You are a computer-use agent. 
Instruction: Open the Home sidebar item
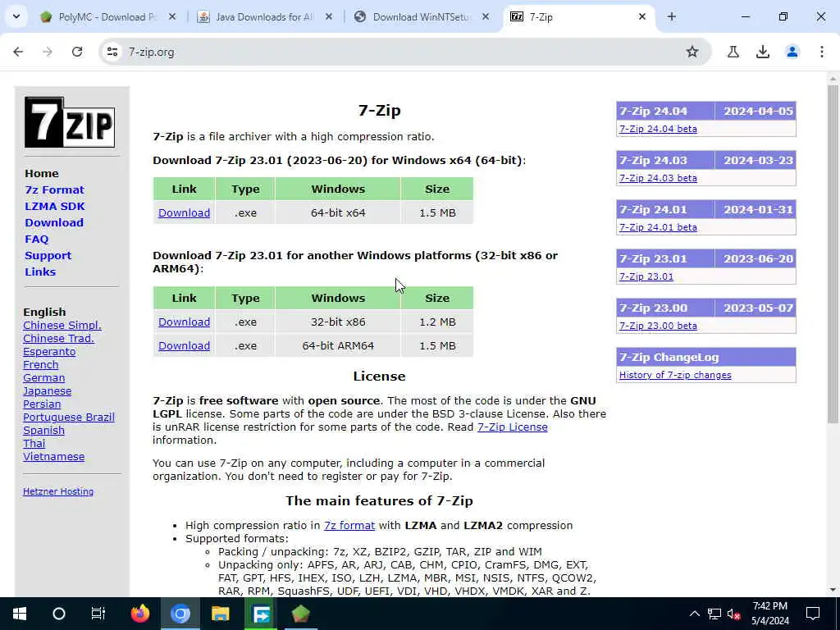[42, 174]
